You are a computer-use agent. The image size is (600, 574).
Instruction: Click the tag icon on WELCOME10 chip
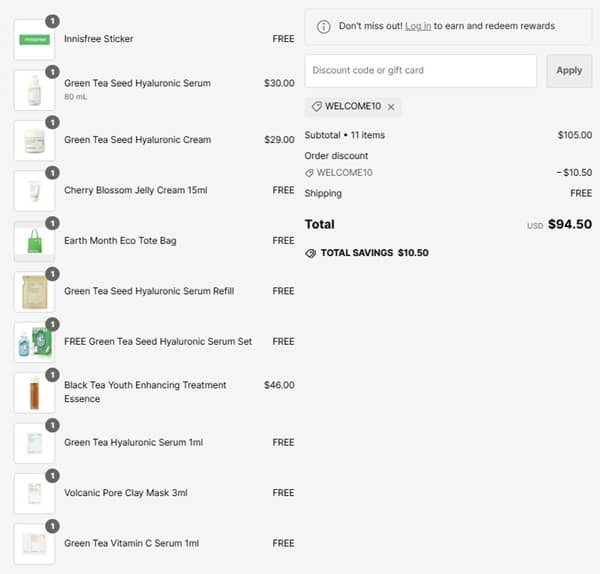tap(317, 107)
